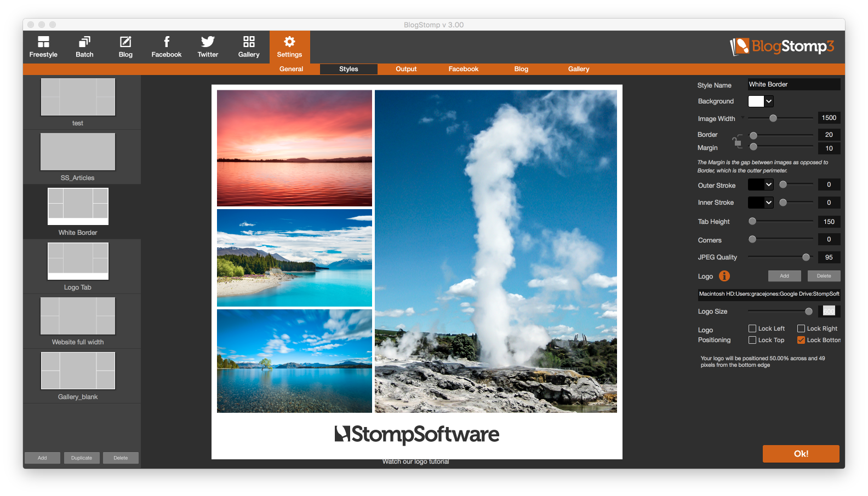This screenshot has height=496, width=868.
Task: Click the Border slider
Action: click(781, 135)
